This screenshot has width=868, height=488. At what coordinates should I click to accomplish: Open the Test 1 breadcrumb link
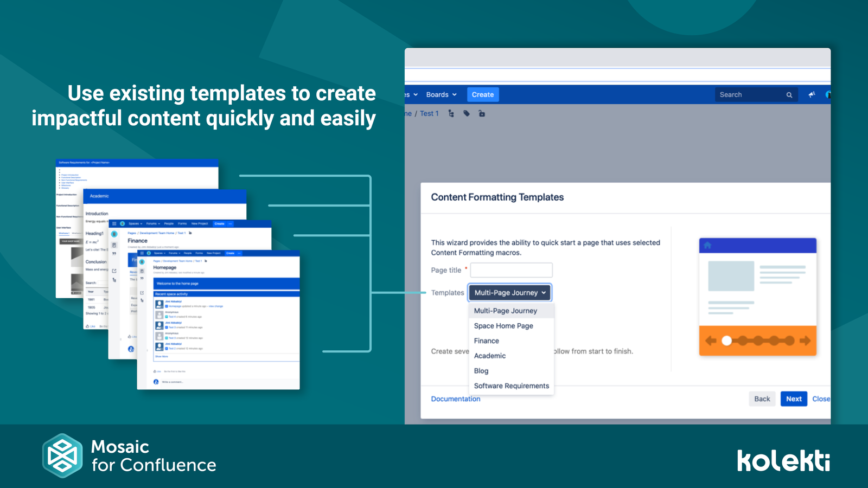(x=429, y=113)
